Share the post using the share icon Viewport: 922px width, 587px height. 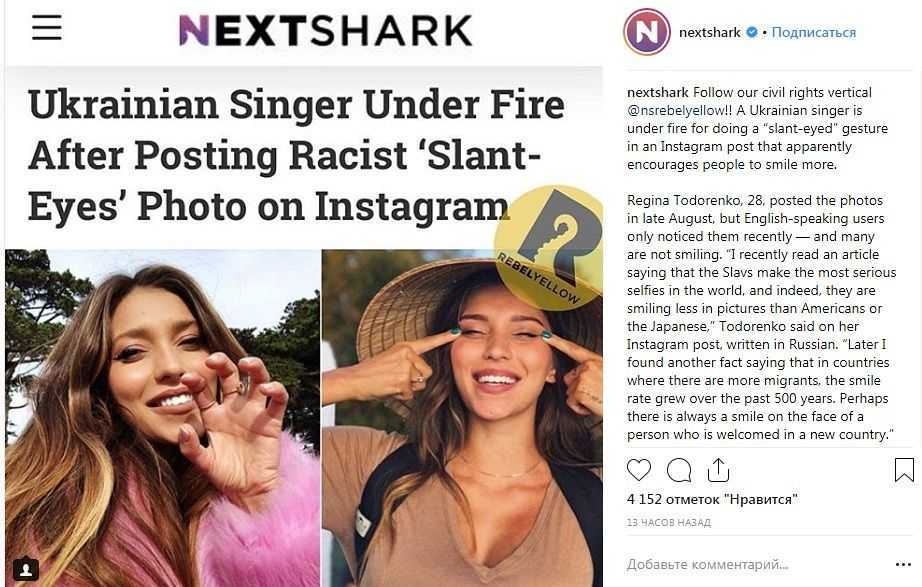(718, 470)
